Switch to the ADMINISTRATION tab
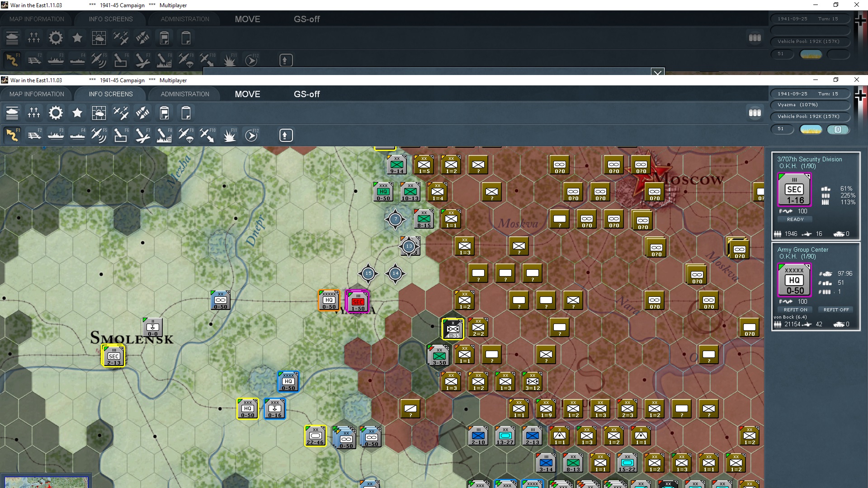This screenshot has height=488, width=868. click(184, 94)
